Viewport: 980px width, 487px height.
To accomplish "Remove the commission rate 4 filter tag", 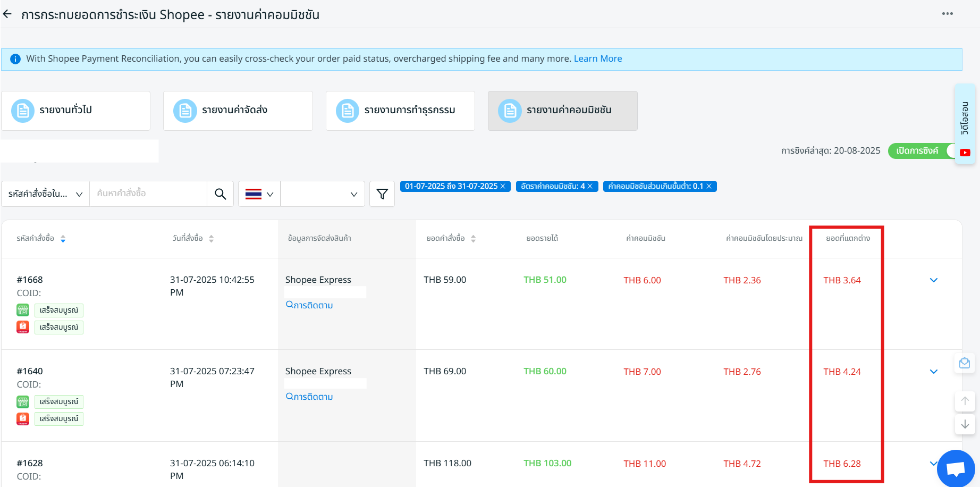I will (x=590, y=187).
